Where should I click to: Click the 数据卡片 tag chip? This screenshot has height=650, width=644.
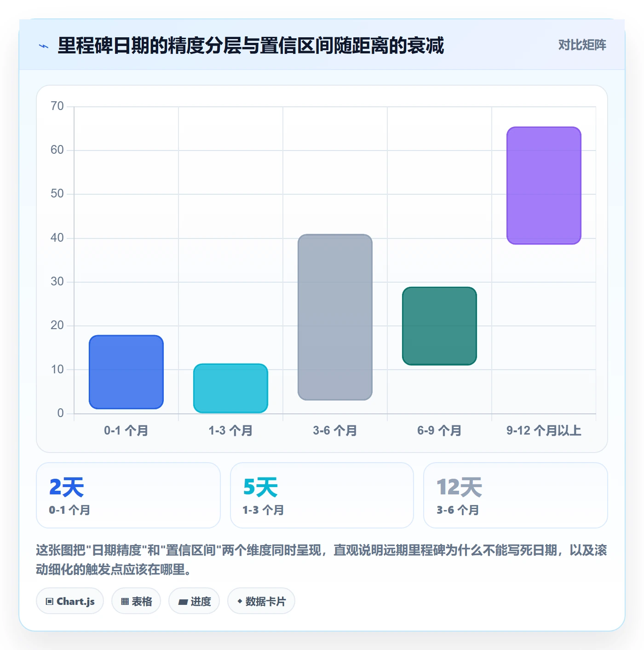coord(261,601)
